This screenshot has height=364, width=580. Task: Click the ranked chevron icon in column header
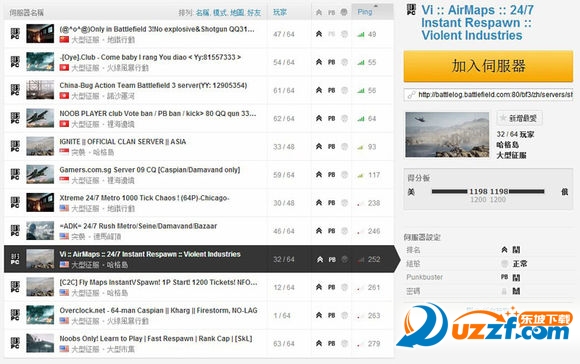coord(319,13)
